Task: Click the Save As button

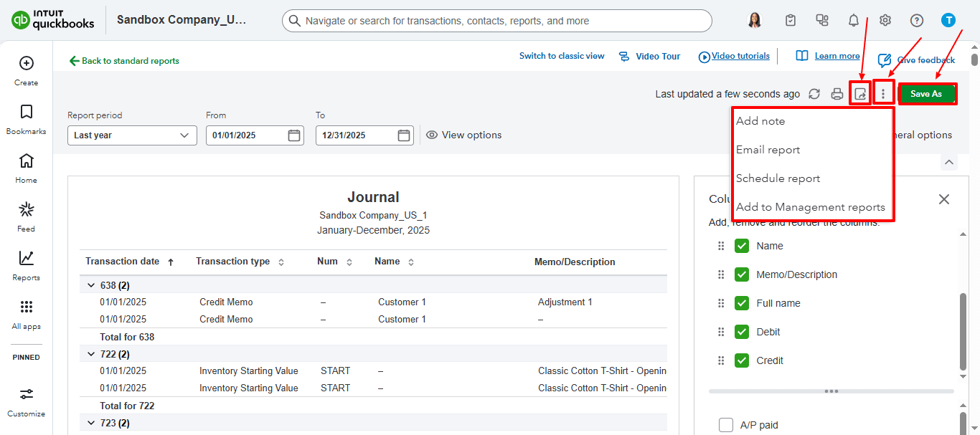Action: click(x=926, y=94)
